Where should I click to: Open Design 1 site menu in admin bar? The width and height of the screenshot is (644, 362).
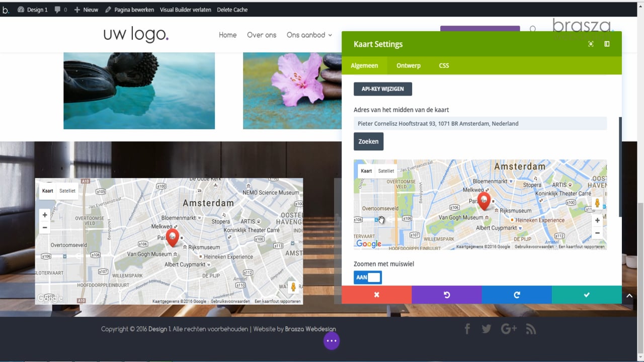pyautogui.click(x=33, y=10)
